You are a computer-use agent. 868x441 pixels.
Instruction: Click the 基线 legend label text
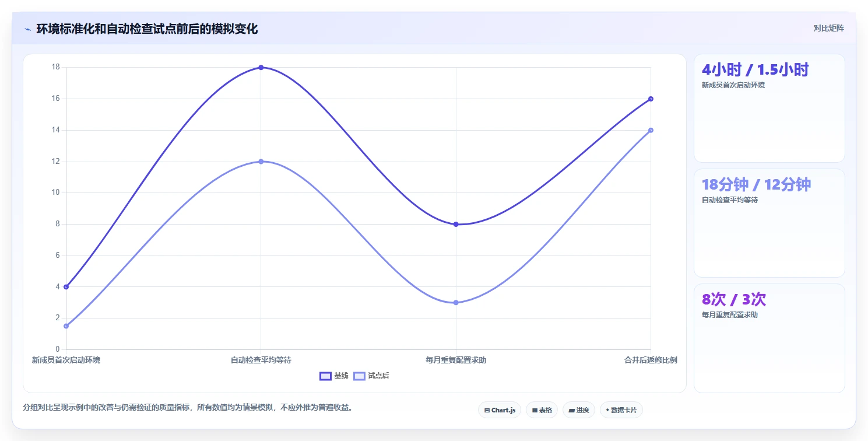pyautogui.click(x=341, y=376)
